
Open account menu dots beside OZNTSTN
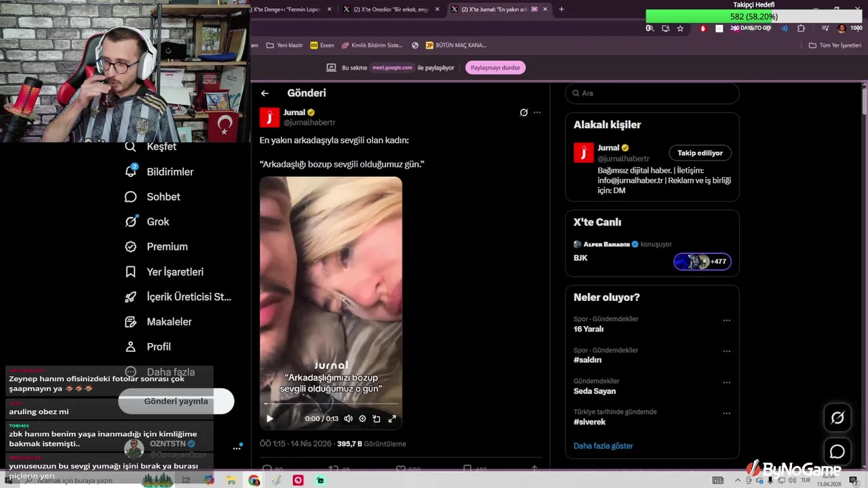[237, 448]
